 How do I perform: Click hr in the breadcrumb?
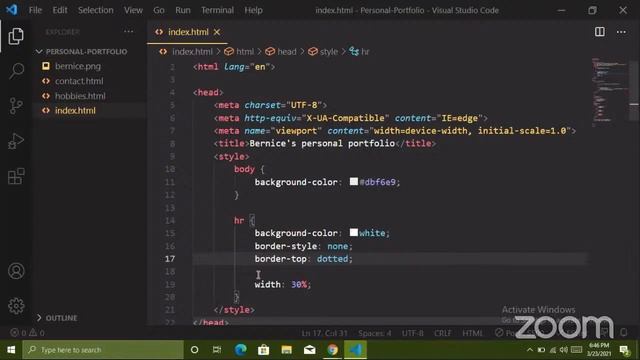[x=365, y=52]
